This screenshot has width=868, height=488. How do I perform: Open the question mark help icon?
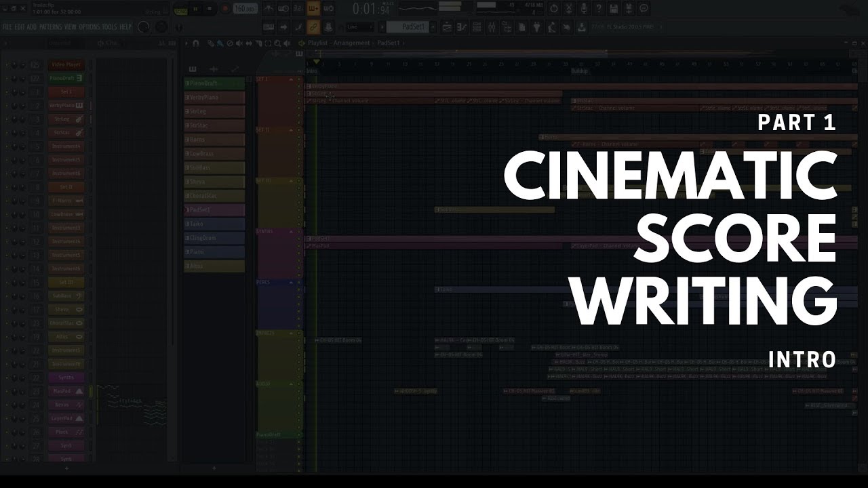(x=599, y=8)
